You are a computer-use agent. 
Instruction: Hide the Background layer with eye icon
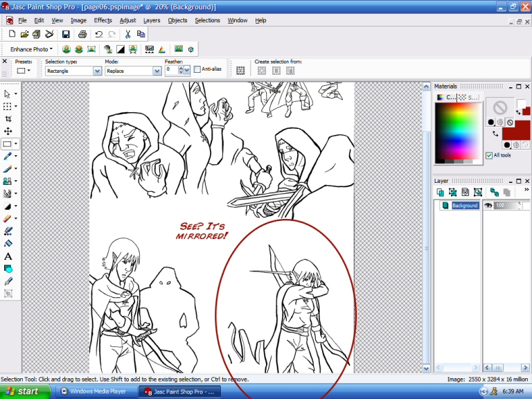tap(488, 206)
